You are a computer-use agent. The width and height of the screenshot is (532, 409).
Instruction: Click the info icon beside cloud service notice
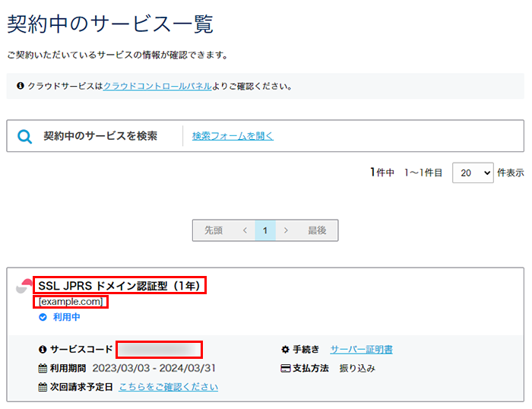pos(21,87)
